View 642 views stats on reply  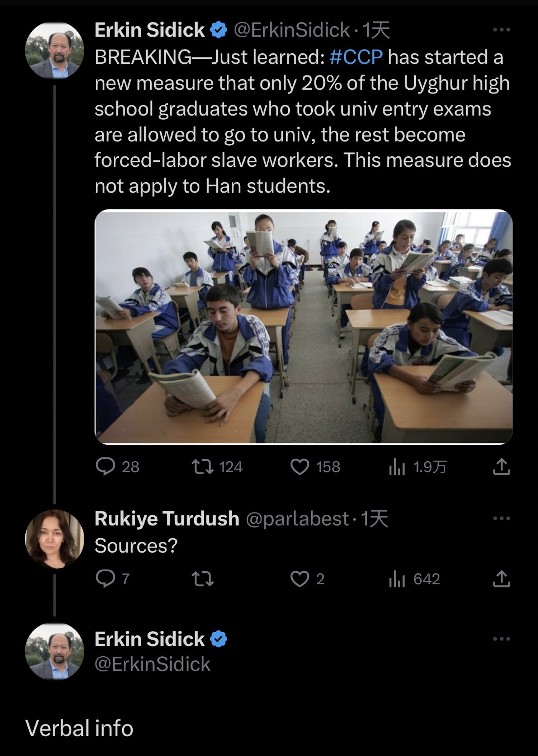(397, 579)
